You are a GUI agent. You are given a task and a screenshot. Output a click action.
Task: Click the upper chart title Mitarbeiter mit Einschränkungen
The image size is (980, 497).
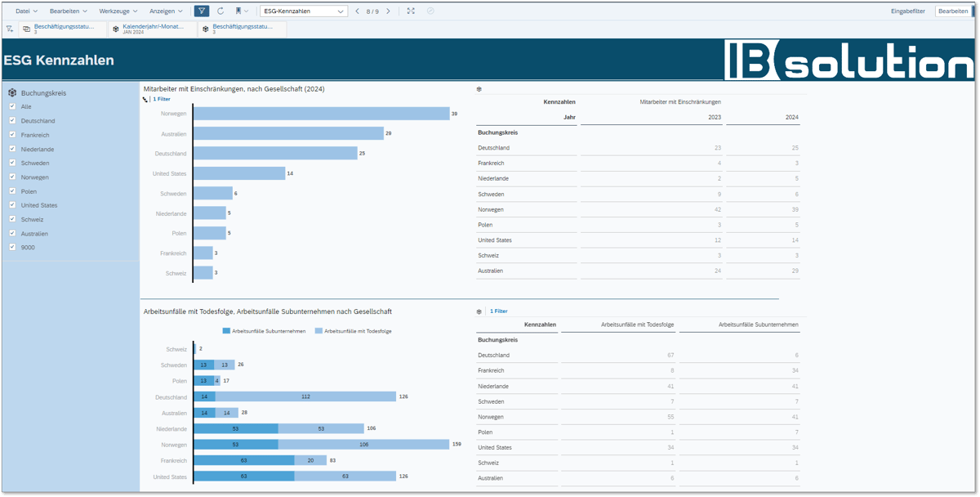click(234, 88)
